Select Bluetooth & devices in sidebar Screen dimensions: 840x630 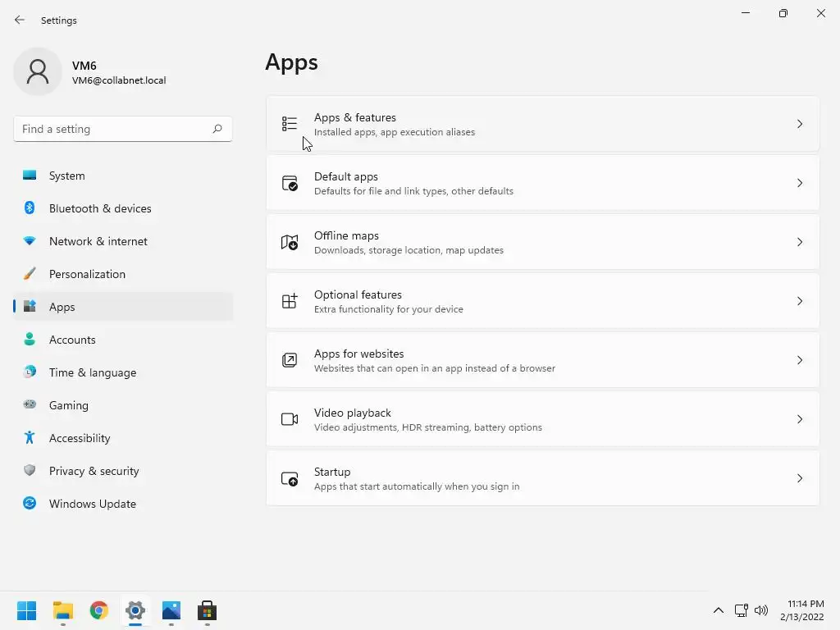tap(100, 208)
